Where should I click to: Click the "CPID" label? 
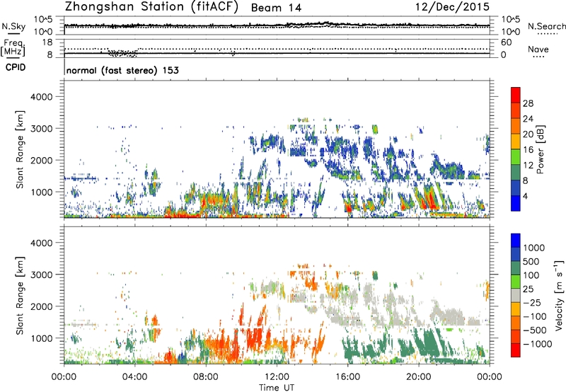[x=16, y=67]
